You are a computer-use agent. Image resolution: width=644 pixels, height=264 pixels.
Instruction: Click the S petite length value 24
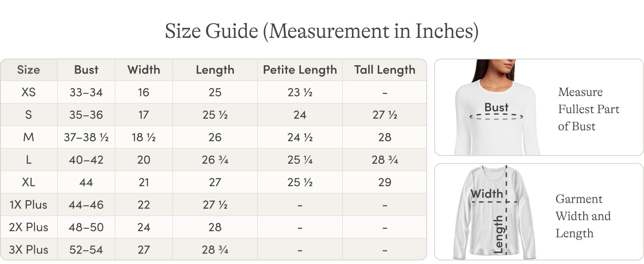click(300, 115)
